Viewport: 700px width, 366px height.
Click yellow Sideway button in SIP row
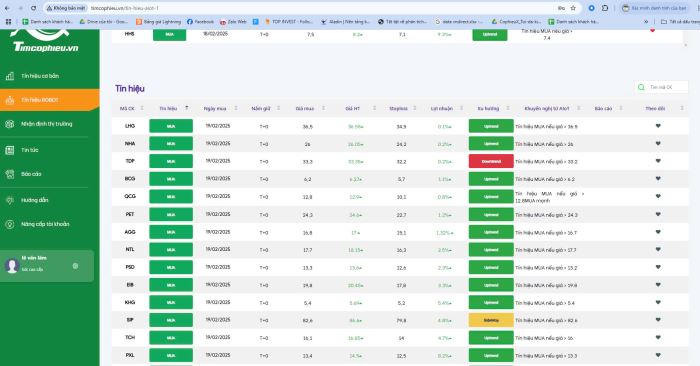(x=491, y=320)
